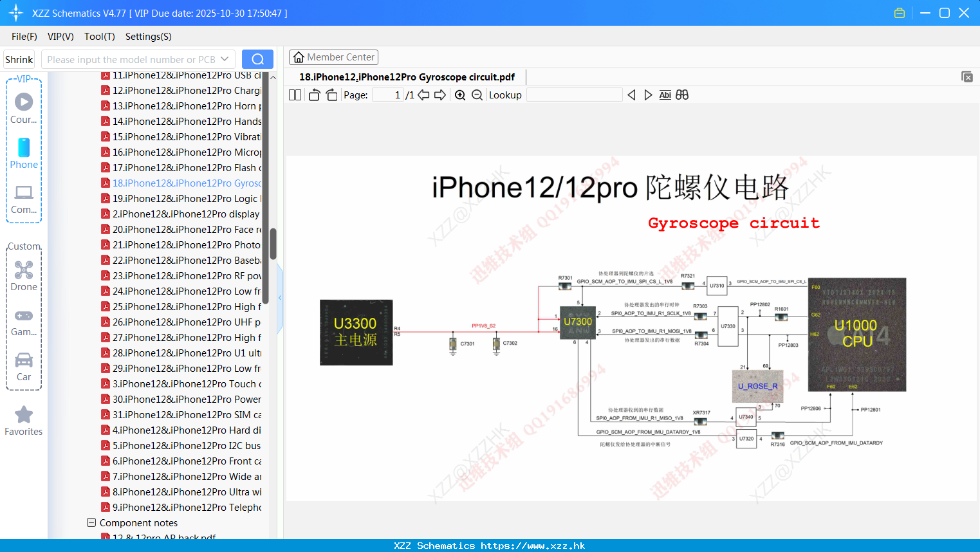This screenshot has height=552, width=980.
Task: Select the Computer category
Action: [24, 199]
